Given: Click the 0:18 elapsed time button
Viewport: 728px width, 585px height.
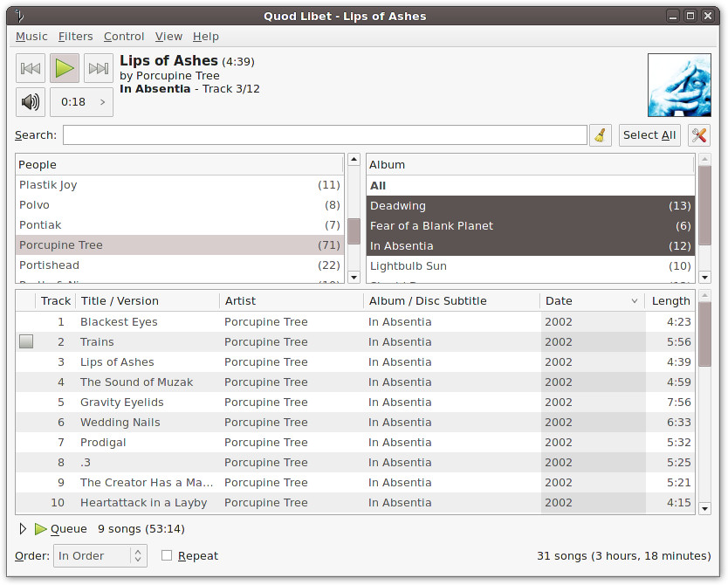Looking at the screenshot, I should coord(82,102).
